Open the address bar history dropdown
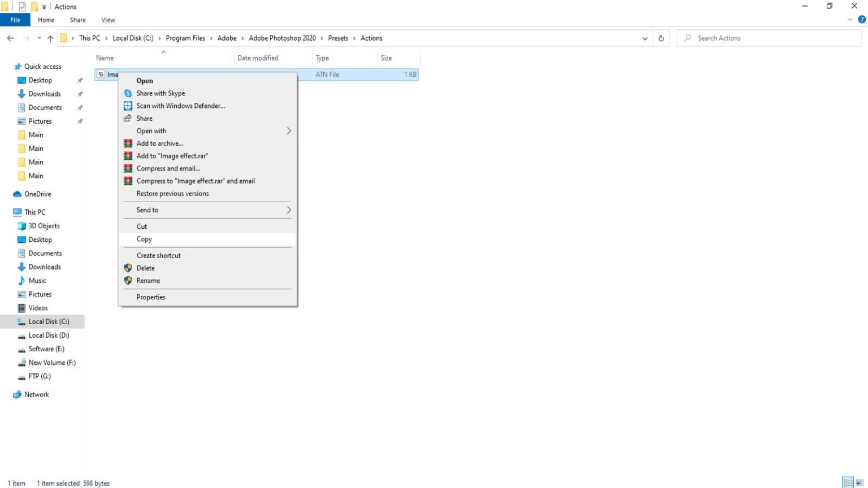Viewport: 868px width, 488px height. tap(645, 38)
